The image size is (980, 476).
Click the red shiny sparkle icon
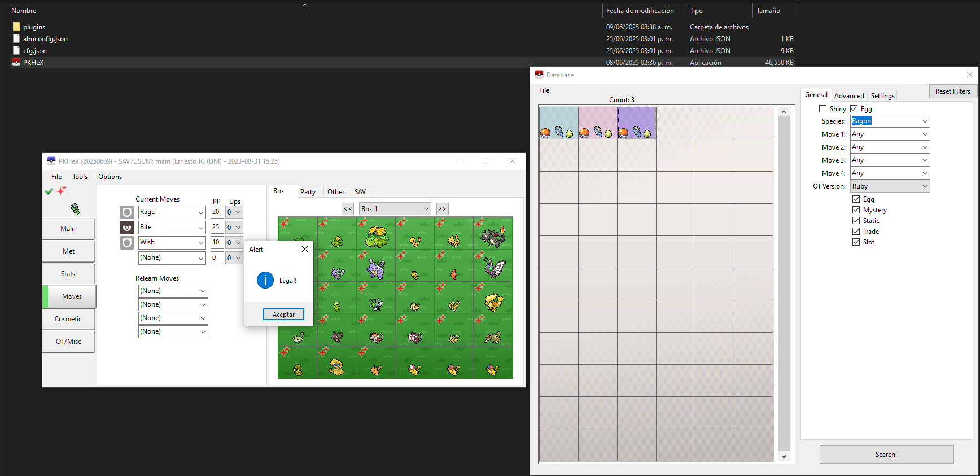(x=62, y=190)
